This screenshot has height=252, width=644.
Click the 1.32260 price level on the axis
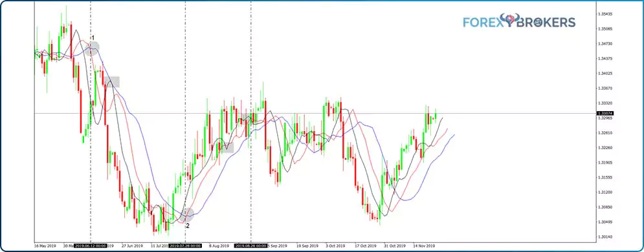[x=606, y=147]
